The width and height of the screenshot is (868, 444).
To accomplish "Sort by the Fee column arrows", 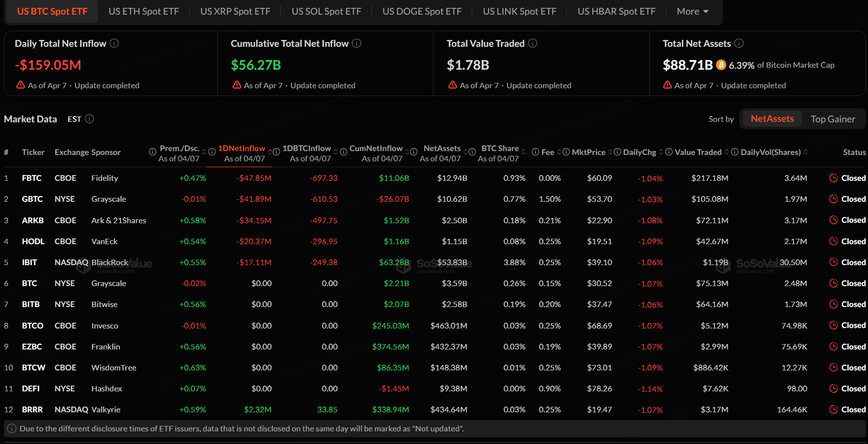I will [x=559, y=152].
